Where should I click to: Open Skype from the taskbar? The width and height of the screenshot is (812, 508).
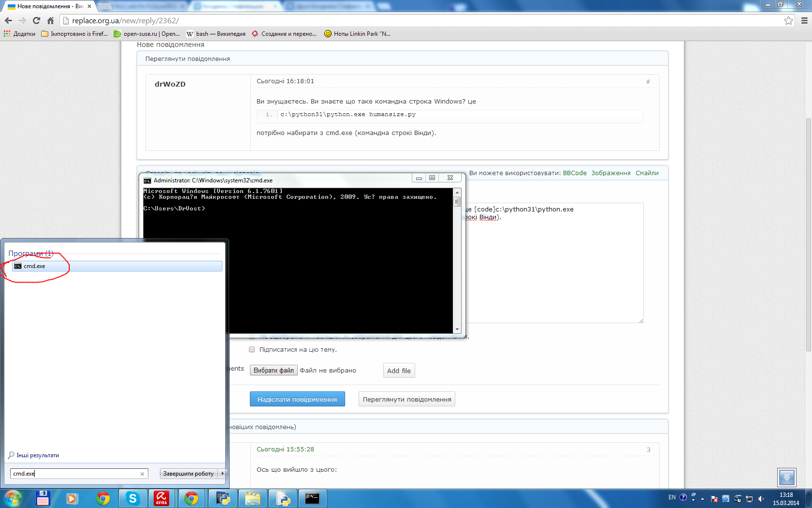coord(132,498)
